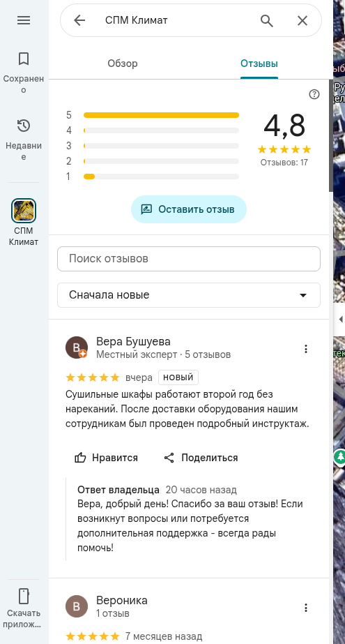The width and height of the screenshot is (345, 644).
Task: Clear the search with X icon
Action: [302, 20]
